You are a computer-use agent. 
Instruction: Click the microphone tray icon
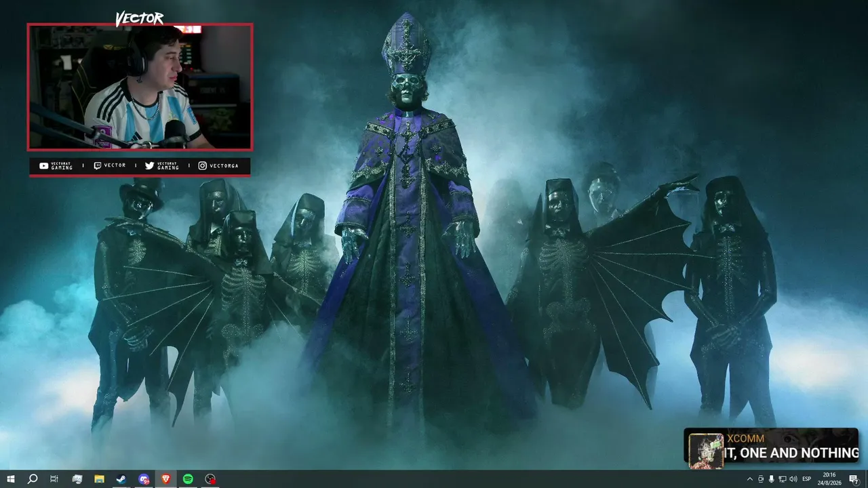[771, 479]
